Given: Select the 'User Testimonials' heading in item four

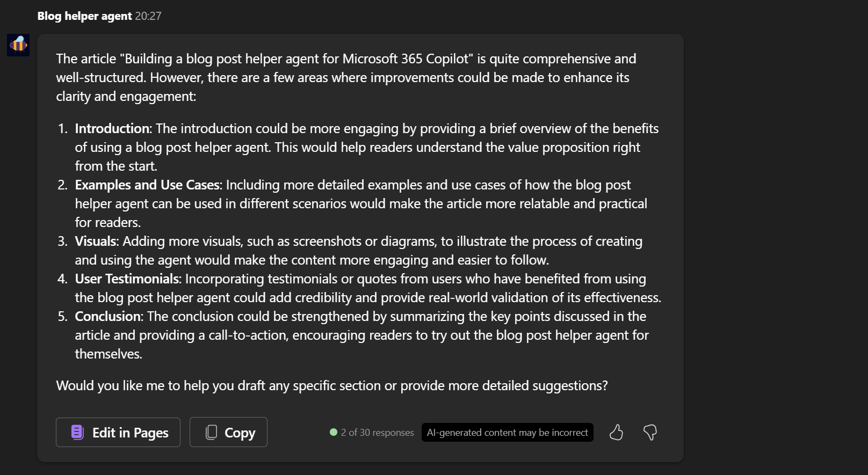Looking at the screenshot, I should coord(127,279).
